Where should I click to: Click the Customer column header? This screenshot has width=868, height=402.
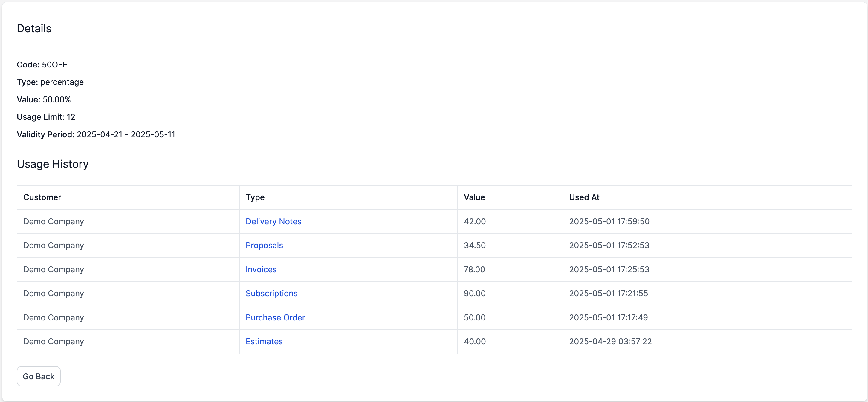tap(42, 197)
